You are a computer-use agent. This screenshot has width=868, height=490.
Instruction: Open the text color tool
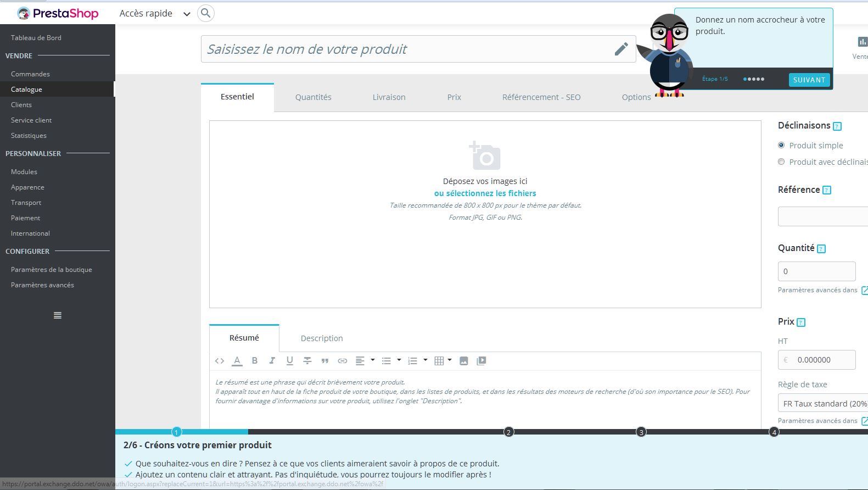click(237, 361)
